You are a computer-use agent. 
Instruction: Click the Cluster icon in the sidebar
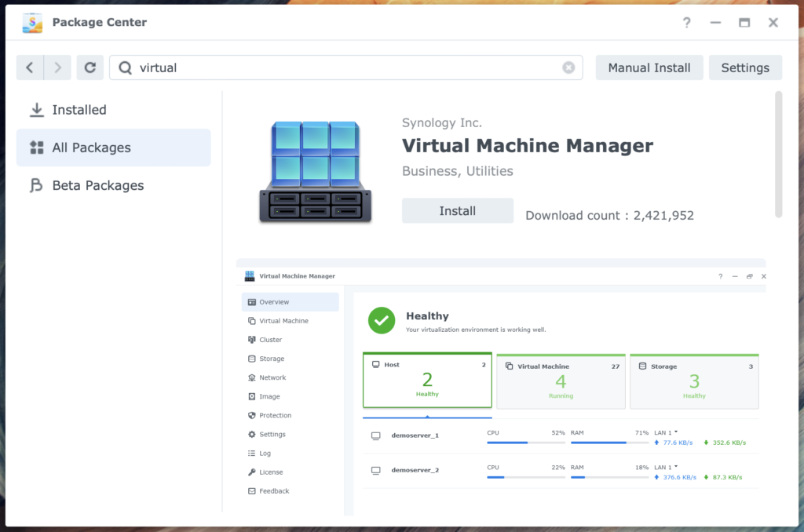252,339
